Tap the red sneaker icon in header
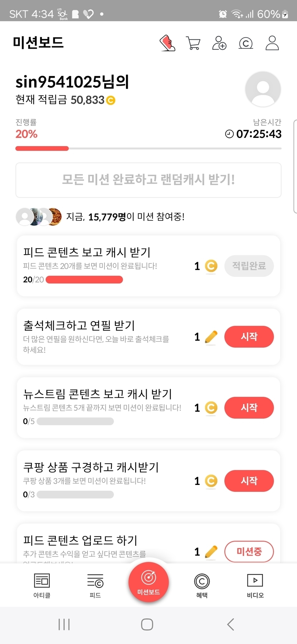Viewport: 297px width, 644px height. [x=167, y=43]
